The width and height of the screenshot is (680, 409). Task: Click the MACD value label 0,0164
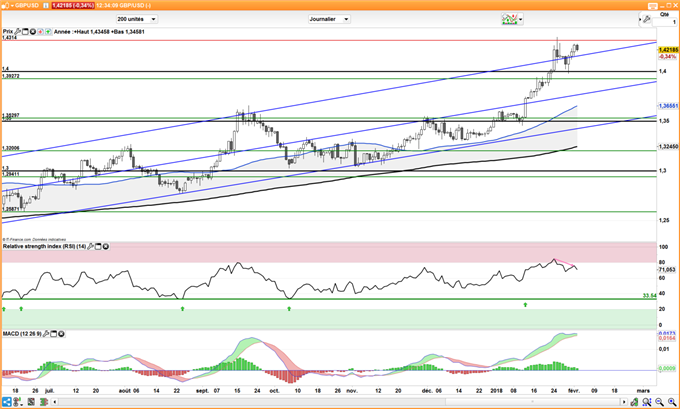667,338
